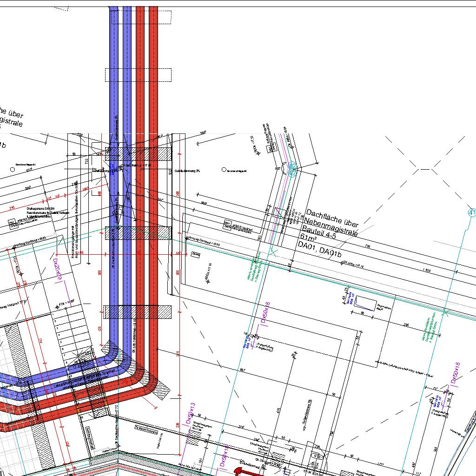
Task: Click the red arrow symbol at the bottom edge
Action: (245, 472)
